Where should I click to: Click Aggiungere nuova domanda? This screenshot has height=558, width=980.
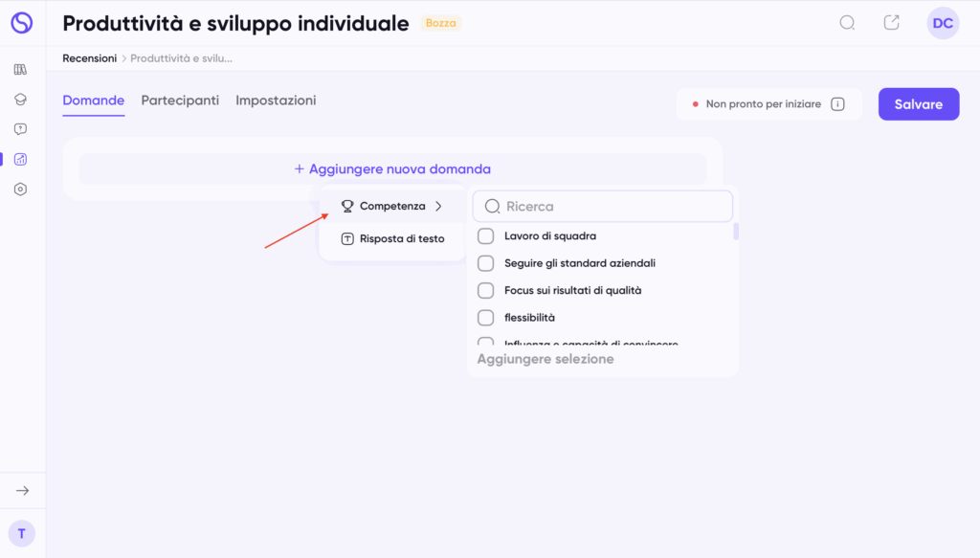(x=392, y=169)
